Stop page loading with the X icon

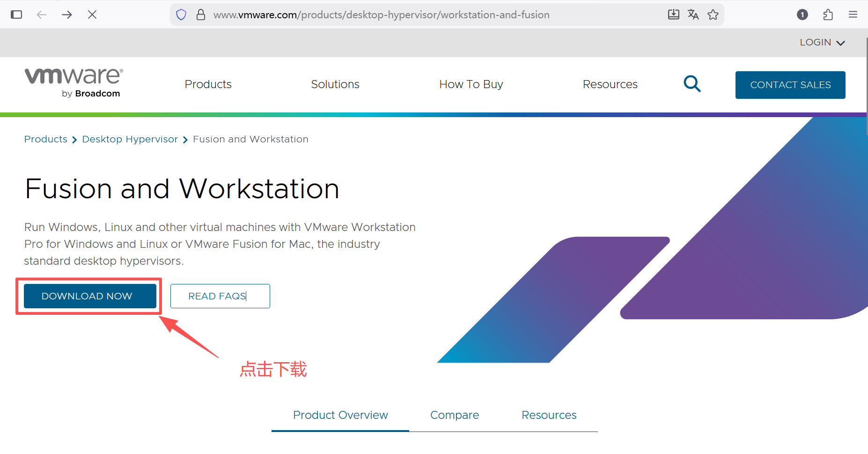click(x=92, y=15)
